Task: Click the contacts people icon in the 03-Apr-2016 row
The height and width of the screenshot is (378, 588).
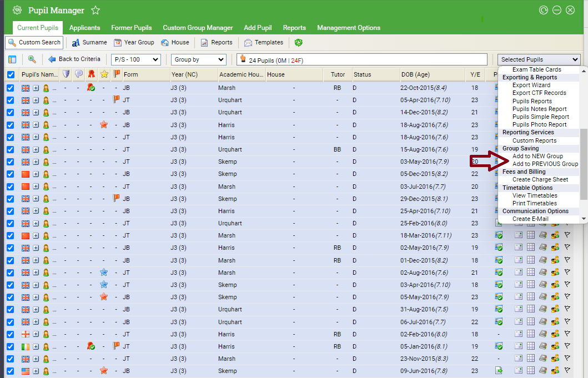Action: (x=555, y=285)
